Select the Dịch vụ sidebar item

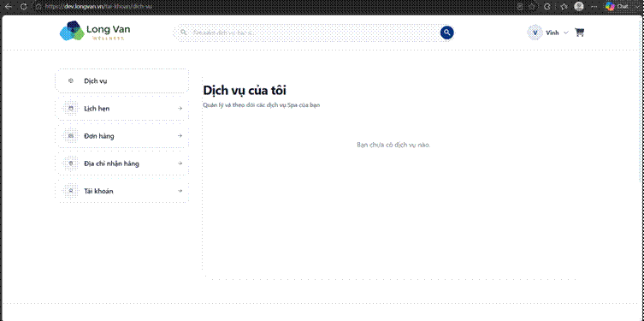[x=122, y=81]
